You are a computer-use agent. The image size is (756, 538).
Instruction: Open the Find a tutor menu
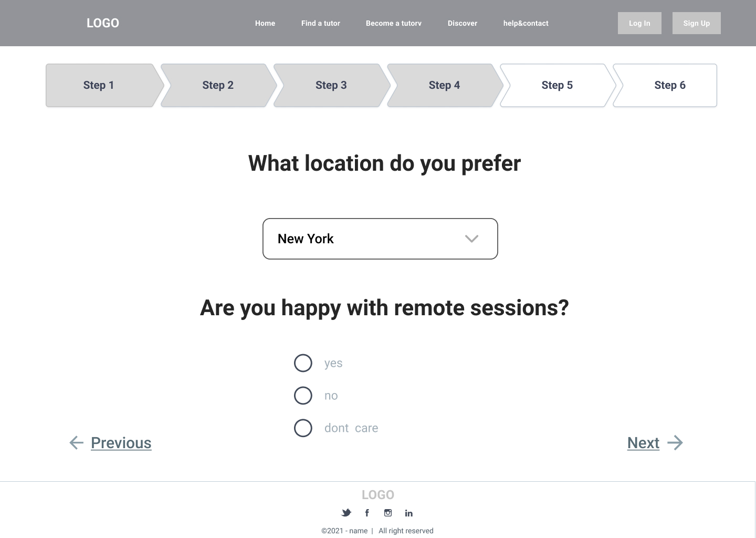321,23
